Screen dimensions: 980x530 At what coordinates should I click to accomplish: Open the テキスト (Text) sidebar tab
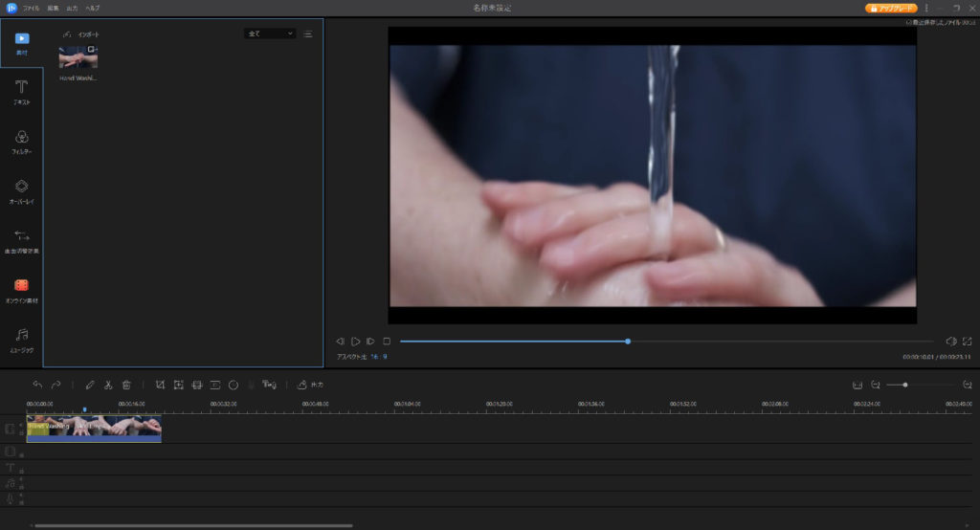point(22,93)
